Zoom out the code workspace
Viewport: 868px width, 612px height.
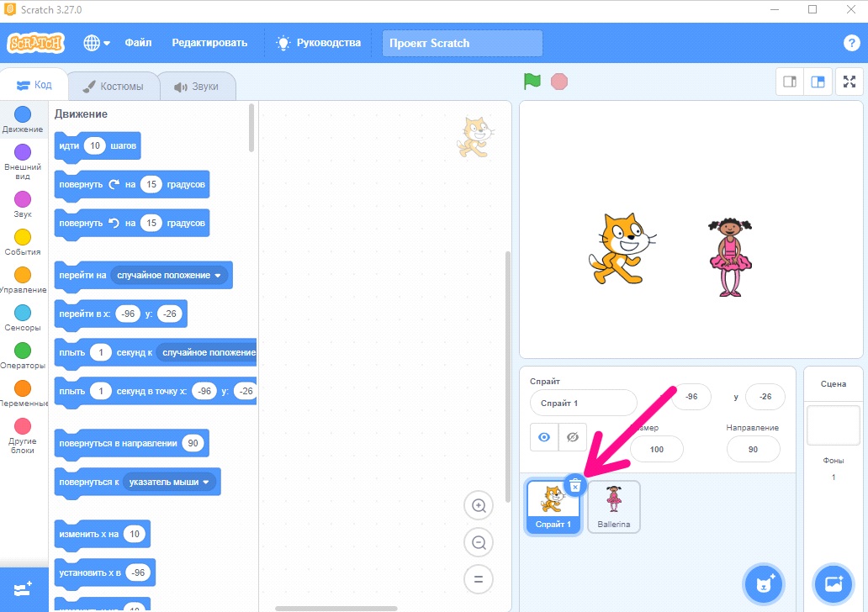point(479,543)
